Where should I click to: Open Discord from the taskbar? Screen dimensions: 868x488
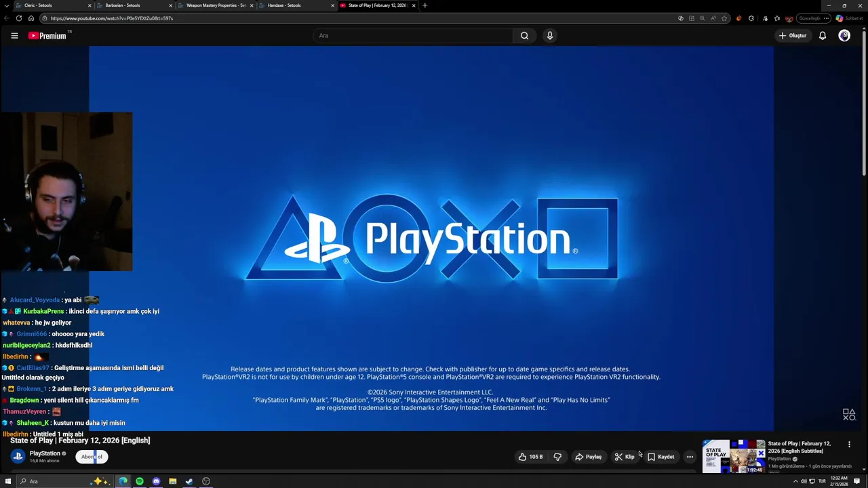coord(156,481)
